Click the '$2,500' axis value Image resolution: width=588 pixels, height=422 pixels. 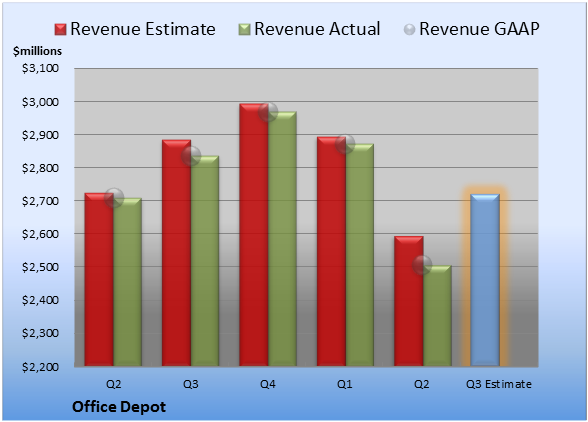click(x=40, y=267)
